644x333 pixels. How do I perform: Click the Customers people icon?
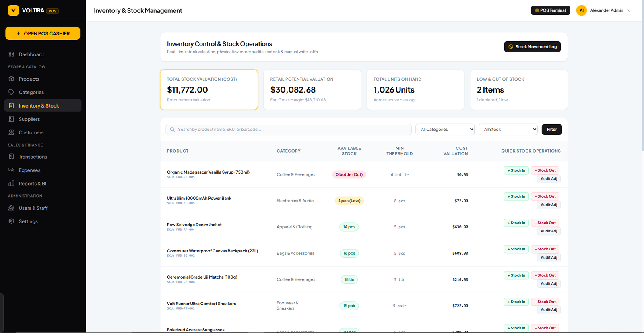click(11, 132)
